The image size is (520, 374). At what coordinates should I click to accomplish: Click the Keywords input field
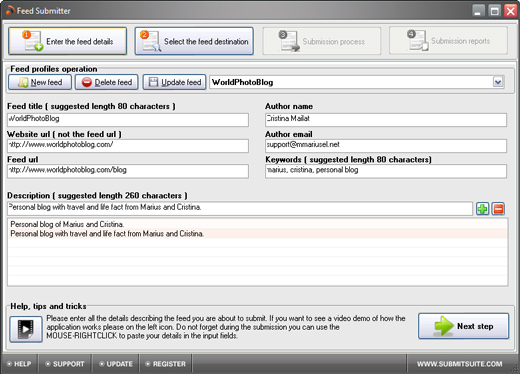tap(386, 171)
